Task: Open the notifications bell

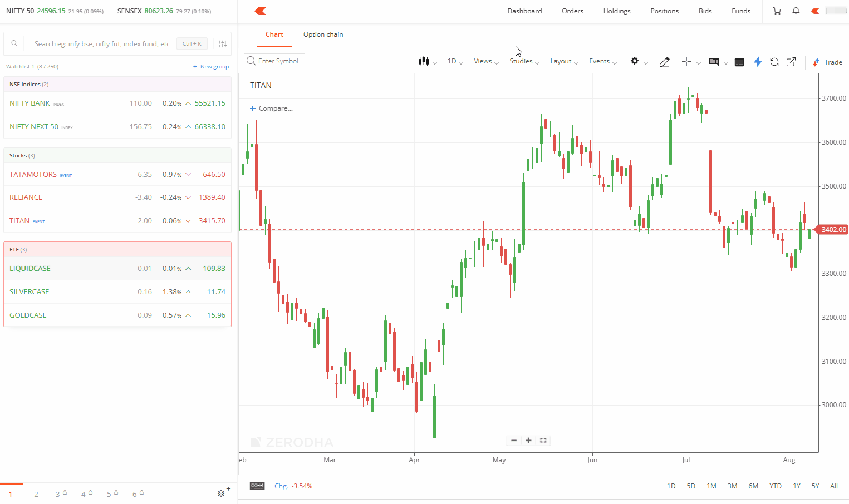Action: pyautogui.click(x=796, y=11)
